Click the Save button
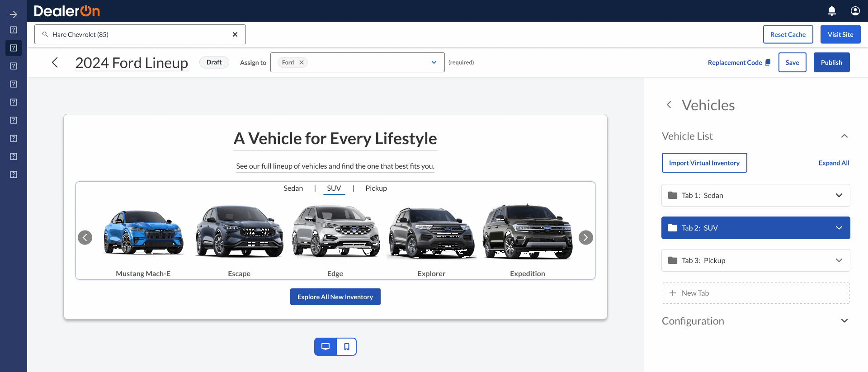868x372 pixels. [x=792, y=62]
